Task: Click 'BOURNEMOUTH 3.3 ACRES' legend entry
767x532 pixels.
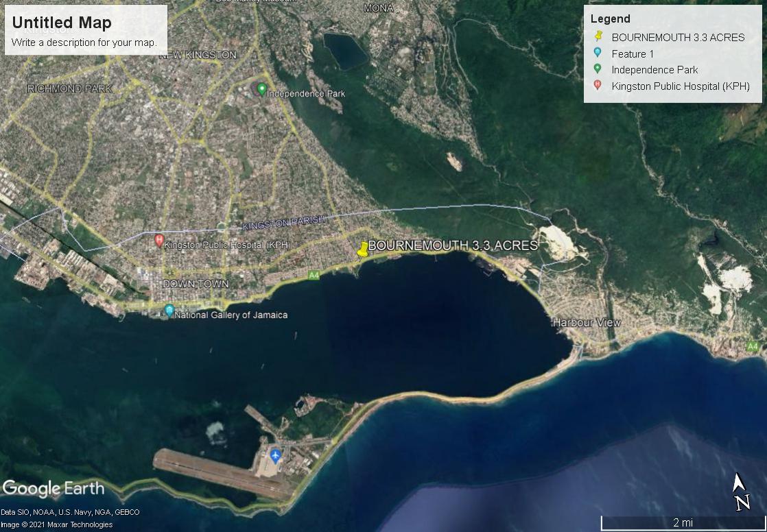Action: pos(678,37)
